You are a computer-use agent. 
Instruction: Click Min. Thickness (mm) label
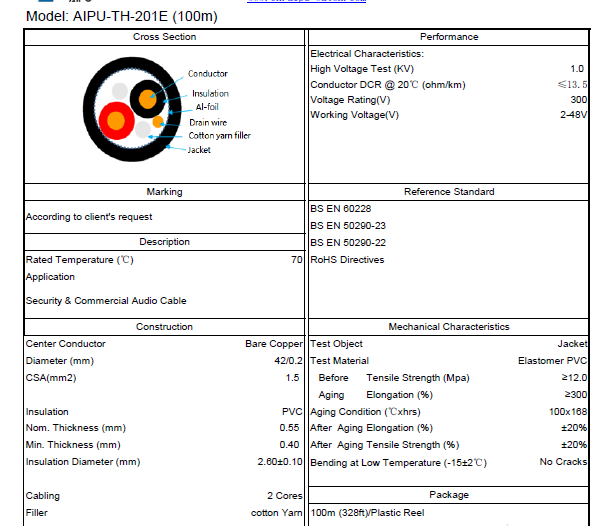(x=73, y=445)
